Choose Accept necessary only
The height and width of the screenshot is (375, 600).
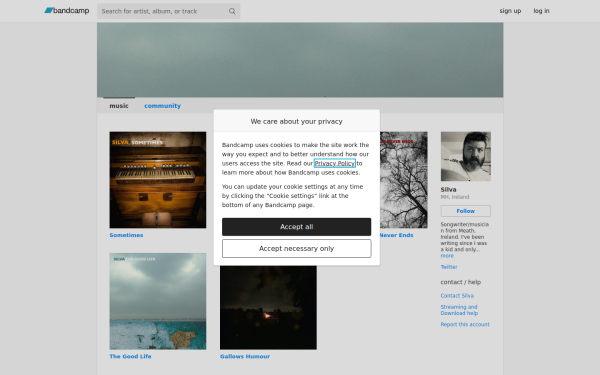[296, 249]
